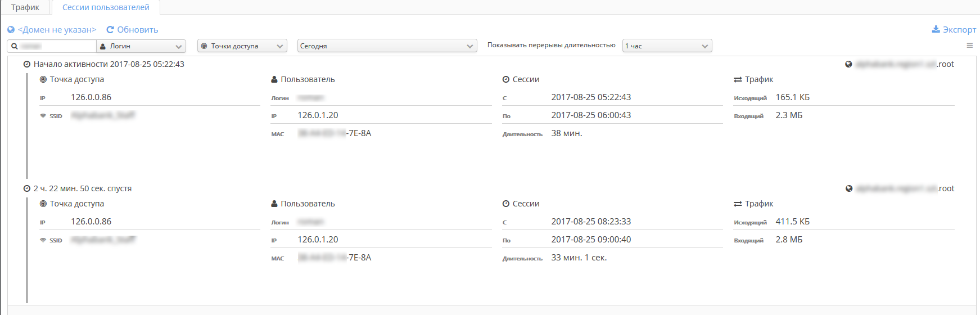Screen dimensions: 980x315
Task: Focus the search input field
Action: pos(56,46)
